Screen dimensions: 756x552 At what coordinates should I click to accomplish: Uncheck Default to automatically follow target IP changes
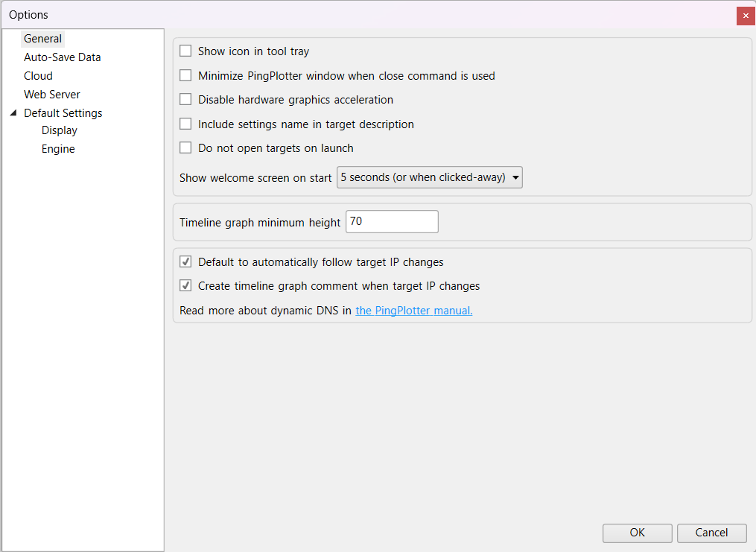pos(186,262)
